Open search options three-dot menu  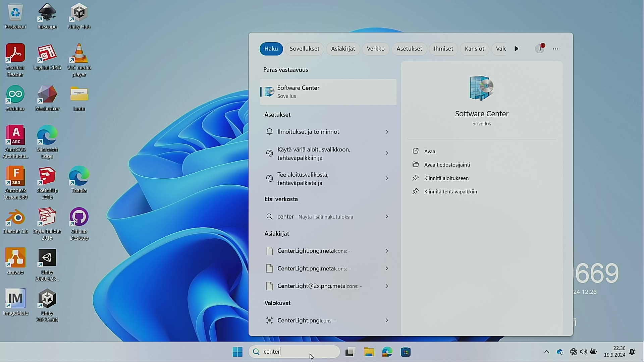click(x=556, y=49)
